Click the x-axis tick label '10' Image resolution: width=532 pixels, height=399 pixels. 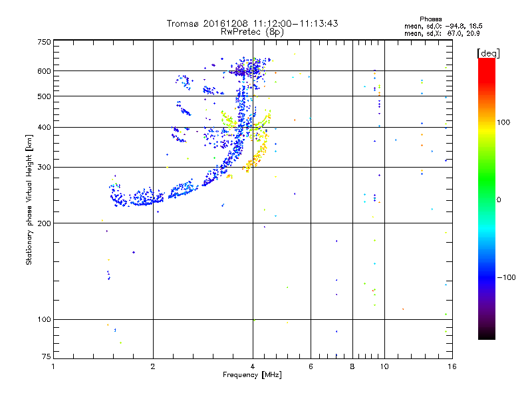point(384,366)
